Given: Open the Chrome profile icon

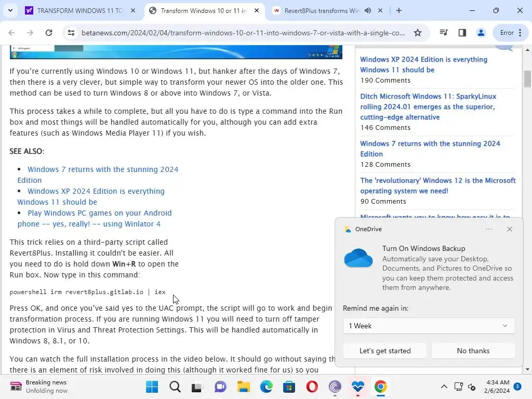Looking at the screenshot, I should coord(481,33).
